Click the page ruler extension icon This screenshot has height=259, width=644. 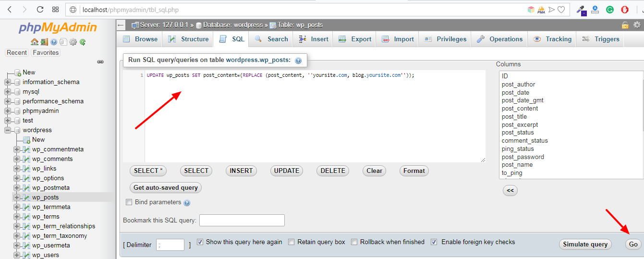[595, 9]
